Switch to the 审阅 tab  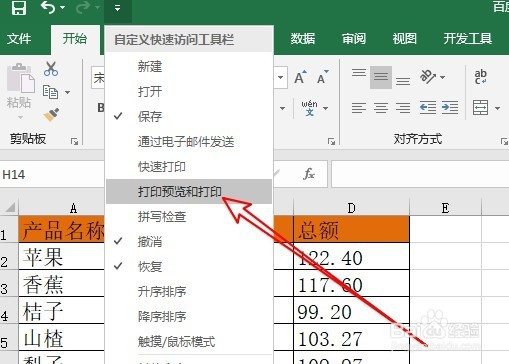(354, 39)
